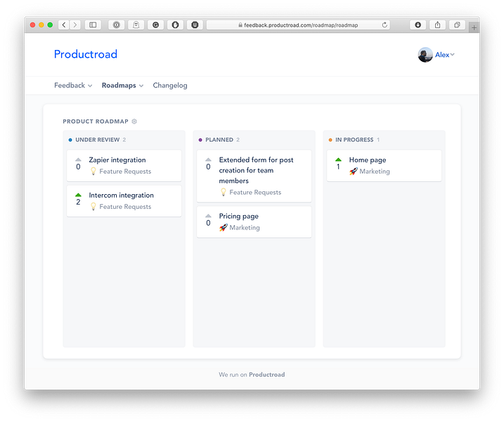Show all tabs overview button
Image resolution: width=504 pixels, height=422 pixels.
click(457, 25)
